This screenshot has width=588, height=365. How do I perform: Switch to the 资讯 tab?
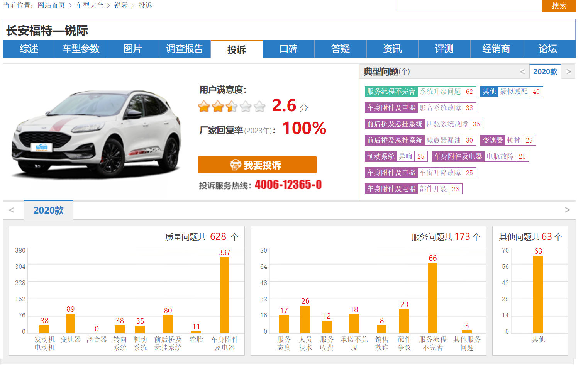pyautogui.click(x=392, y=49)
